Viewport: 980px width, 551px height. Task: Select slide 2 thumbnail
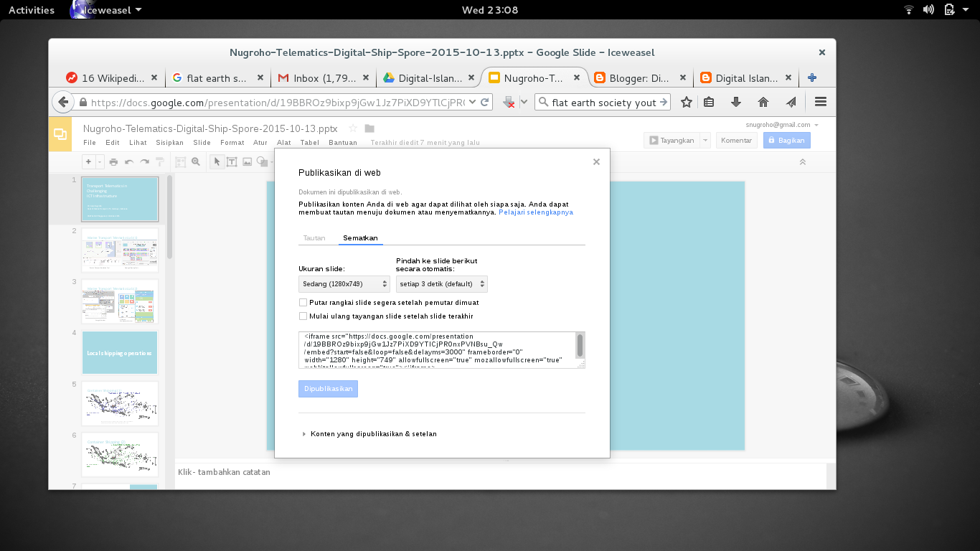tap(120, 250)
